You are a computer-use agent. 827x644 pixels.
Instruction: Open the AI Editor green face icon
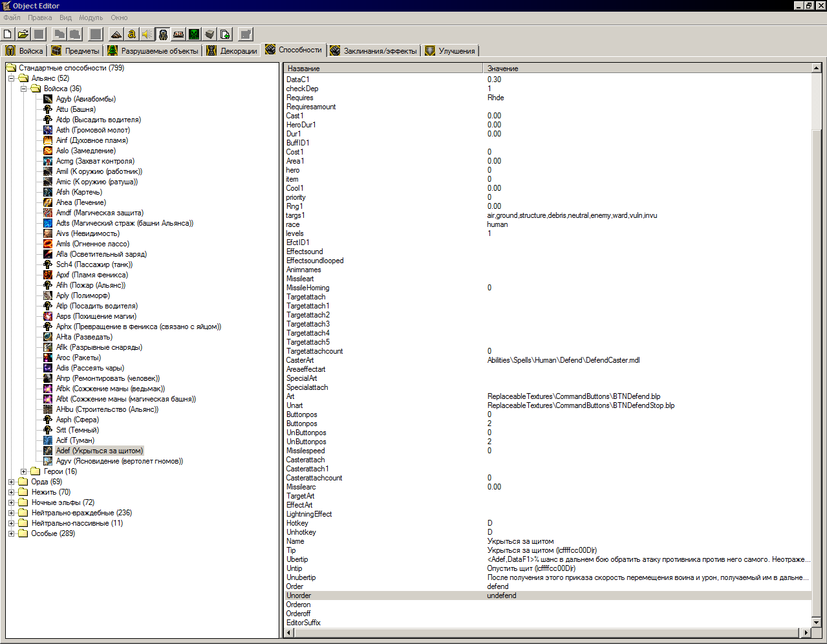point(194,34)
